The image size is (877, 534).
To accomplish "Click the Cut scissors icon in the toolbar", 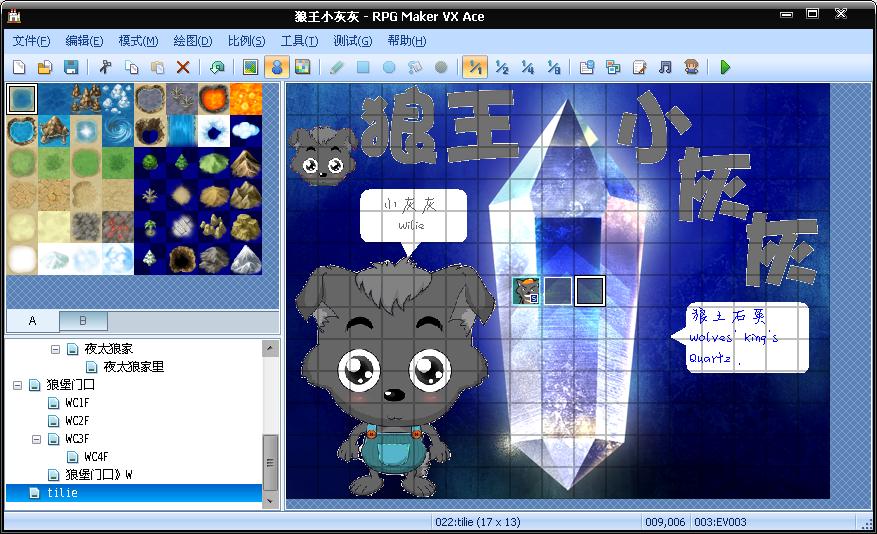I will (105, 67).
